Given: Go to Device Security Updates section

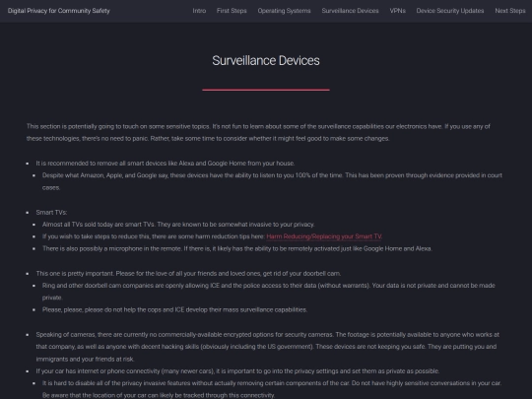Looking at the screenshot, I should pos(450,11).
